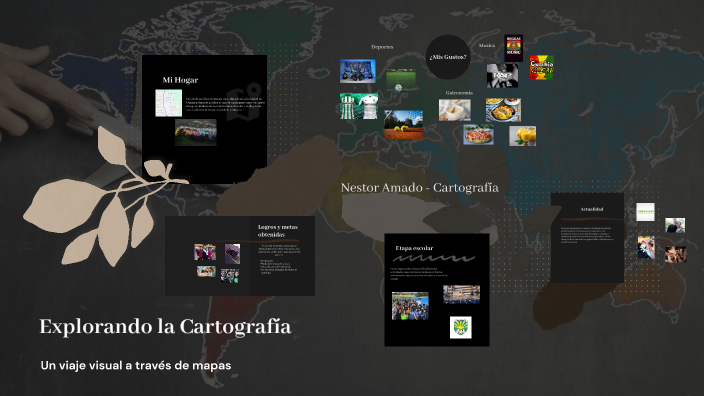Open the 'Cumbia Villera' image
704x396 pixels.
click(x=541, y=67)
